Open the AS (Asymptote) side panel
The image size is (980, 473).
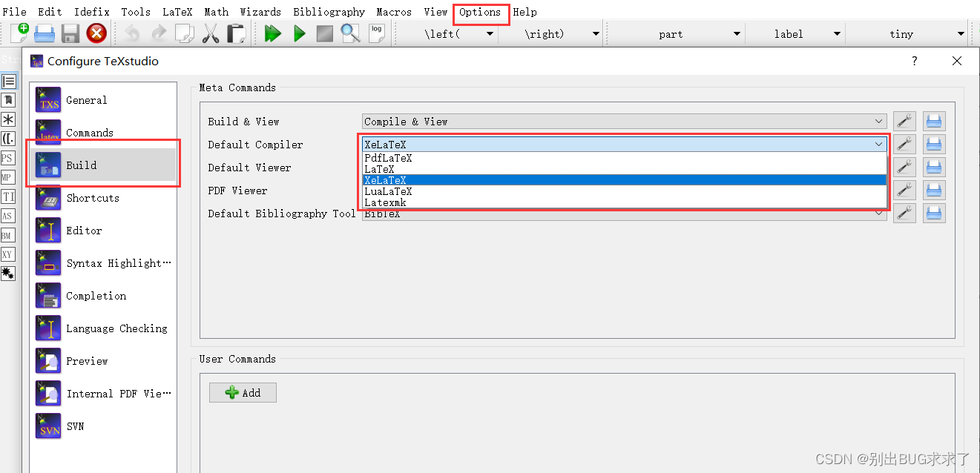8,216
